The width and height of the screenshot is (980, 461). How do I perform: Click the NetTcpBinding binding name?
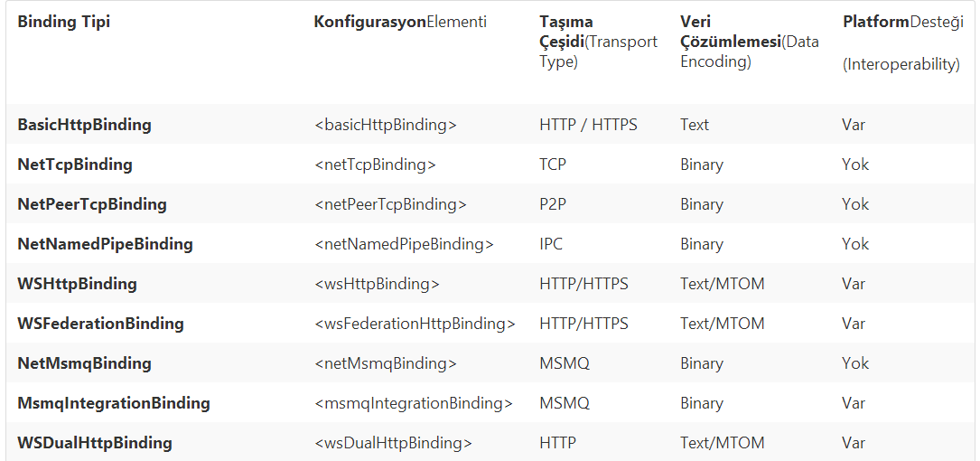pos(75,165)
